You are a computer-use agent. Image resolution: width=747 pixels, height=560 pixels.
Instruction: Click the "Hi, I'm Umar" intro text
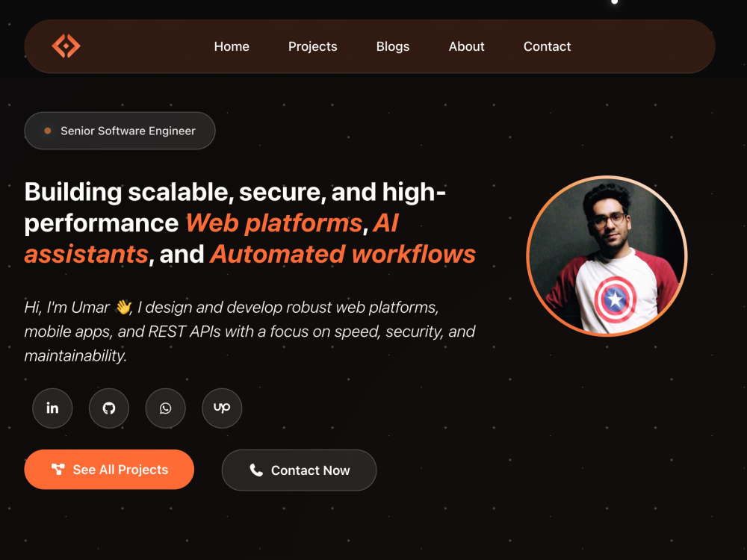[66, 307]
